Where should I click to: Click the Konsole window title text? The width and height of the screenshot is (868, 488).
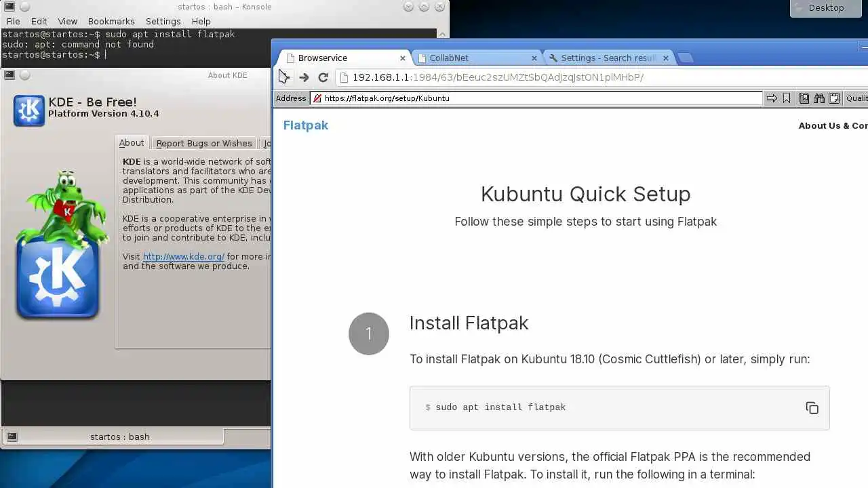[x=224, y=7]
